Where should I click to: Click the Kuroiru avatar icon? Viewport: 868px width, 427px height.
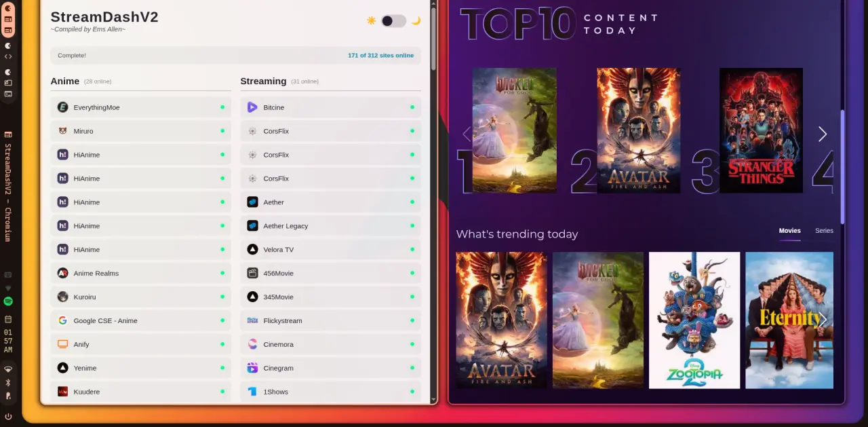(x=62, y=297)
